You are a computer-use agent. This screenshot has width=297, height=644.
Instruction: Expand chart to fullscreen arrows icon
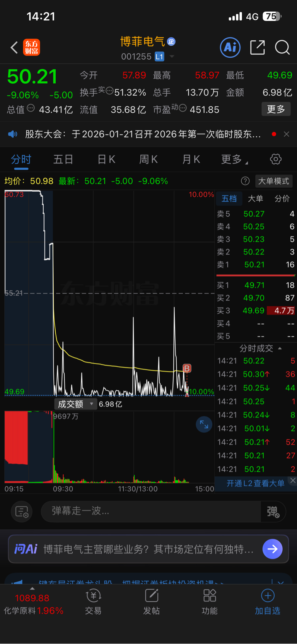coord(204,425)
